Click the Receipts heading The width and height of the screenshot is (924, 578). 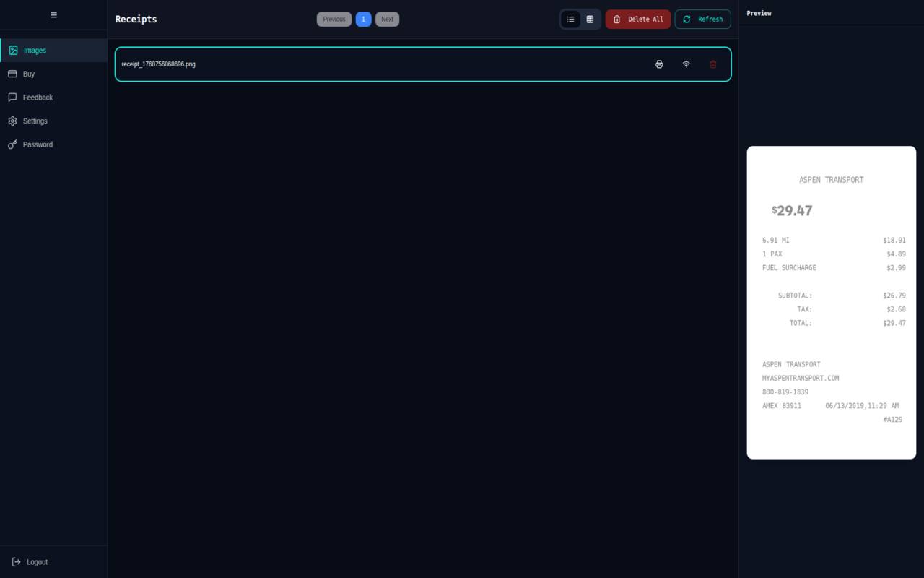tap(136, 20)
